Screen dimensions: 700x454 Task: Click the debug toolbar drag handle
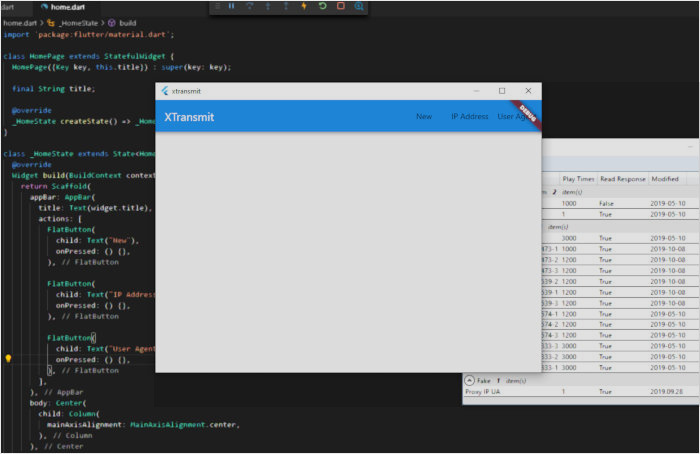point(217,6)
